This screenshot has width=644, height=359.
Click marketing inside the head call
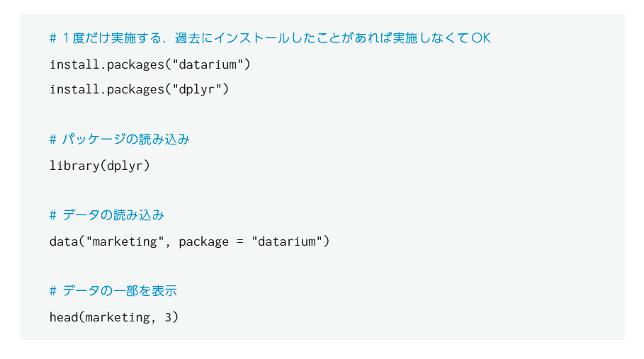[118, 317]
